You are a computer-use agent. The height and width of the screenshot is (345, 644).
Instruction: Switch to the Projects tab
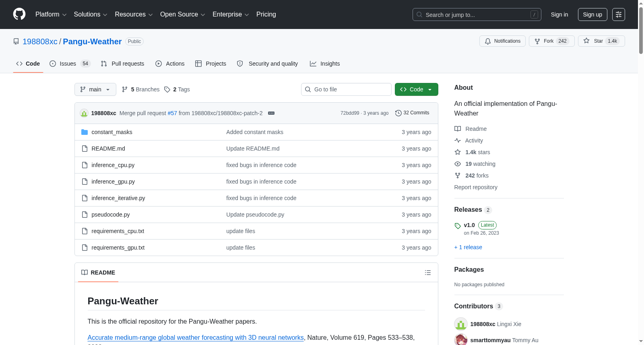[x=211, y=64]
